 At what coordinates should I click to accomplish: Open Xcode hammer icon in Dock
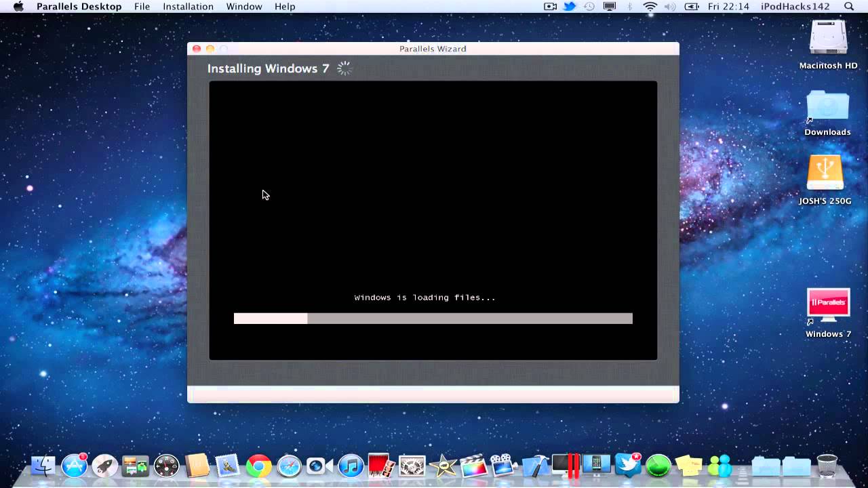tap(535, 465)
